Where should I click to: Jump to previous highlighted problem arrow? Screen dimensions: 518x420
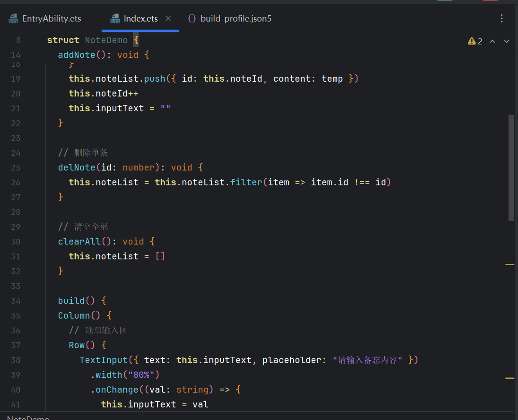(492, 41)
